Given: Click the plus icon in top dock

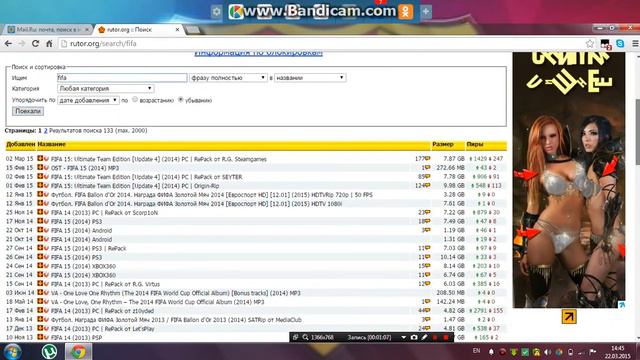Looking at the screenshot, I should point(425,11).
